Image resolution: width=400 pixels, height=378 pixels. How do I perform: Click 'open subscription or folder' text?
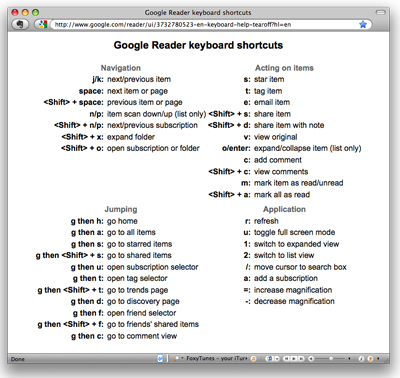[x=153, y=148]
